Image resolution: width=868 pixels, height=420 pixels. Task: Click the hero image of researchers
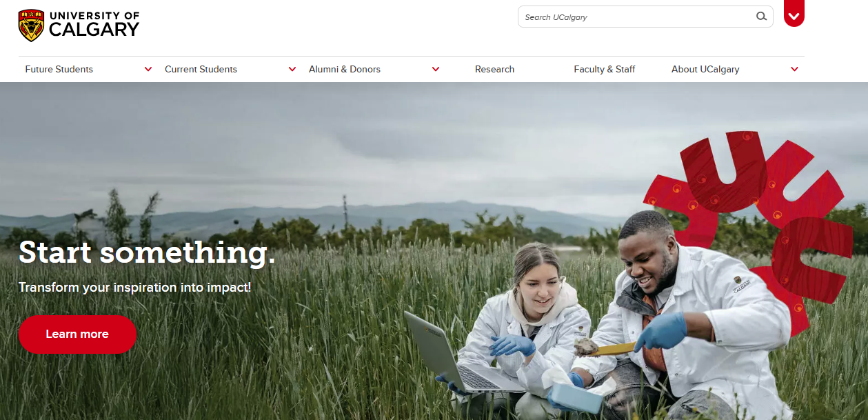(434, 251)
